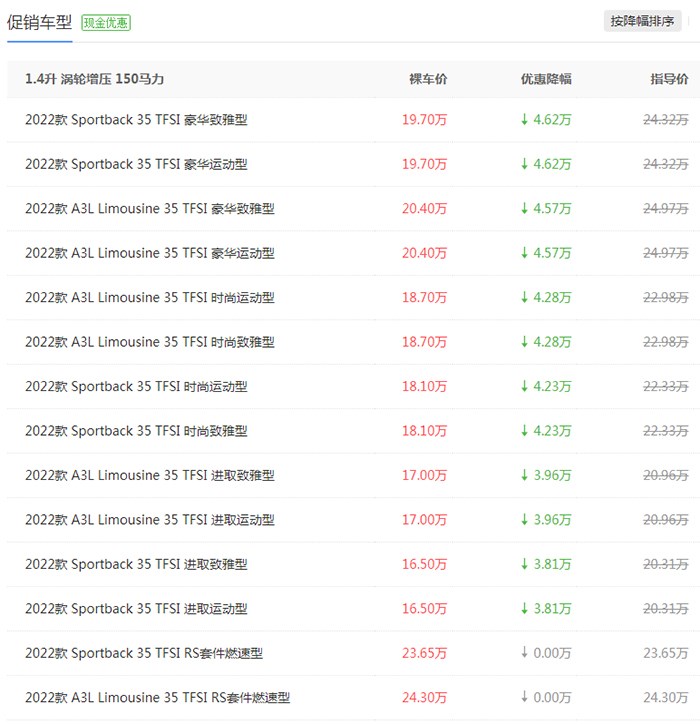Click struck-through 22.33万 for Sportback 时尚运动型

coord(666,386)
